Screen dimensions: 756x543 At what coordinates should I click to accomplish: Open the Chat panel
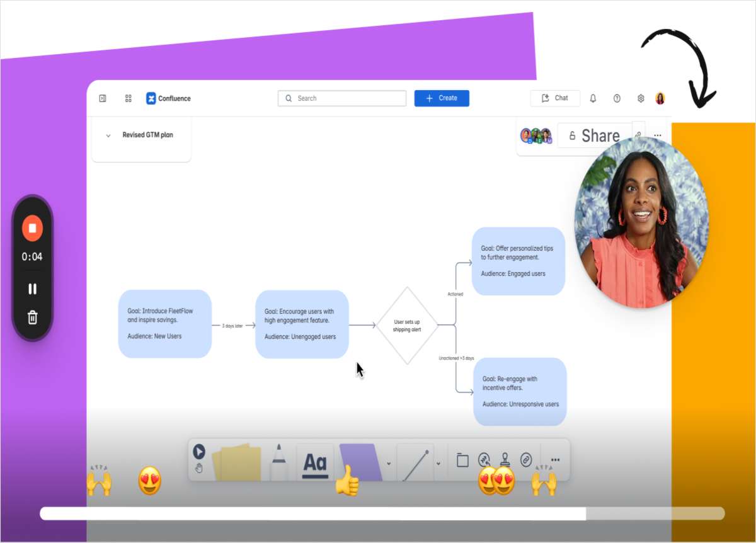[x=554, y=98]
